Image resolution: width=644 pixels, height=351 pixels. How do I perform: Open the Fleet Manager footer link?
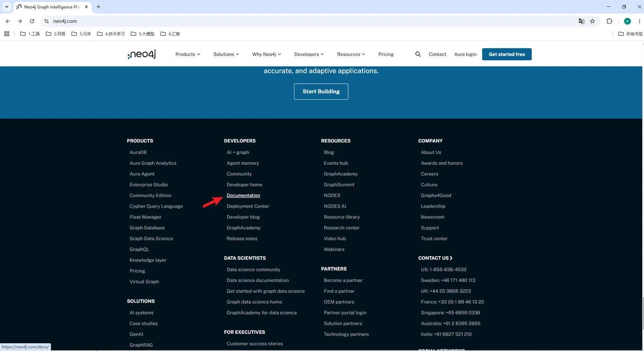[x=145, y=217]
